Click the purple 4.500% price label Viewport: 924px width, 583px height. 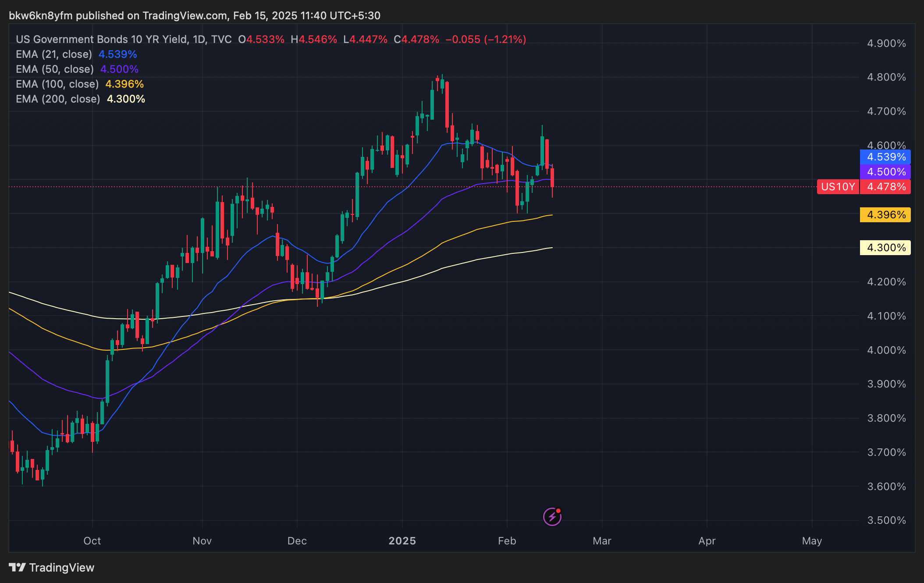click(885, 172)
